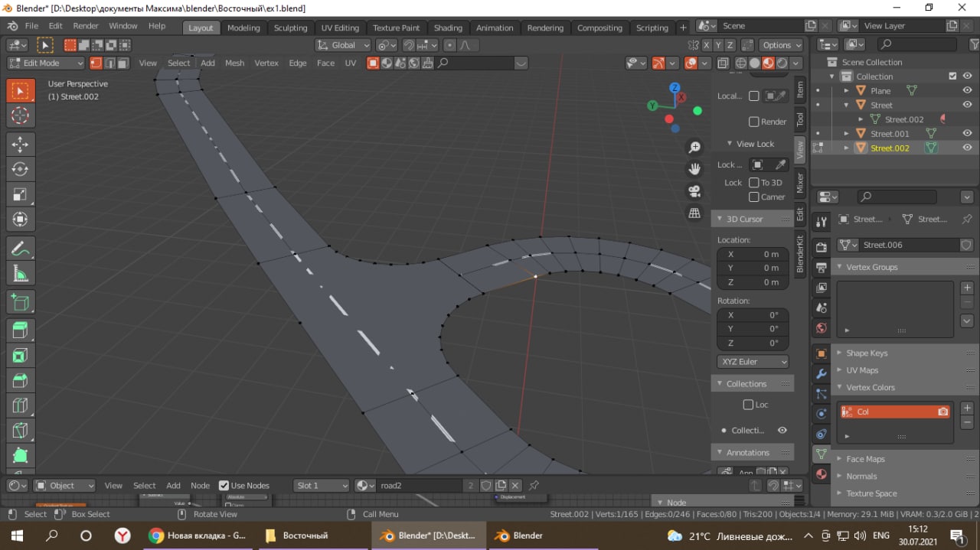Viewport: 980px width, 550px height.
Task: Open Slot 1 material slot dropdown
Action: coord(322,486)
